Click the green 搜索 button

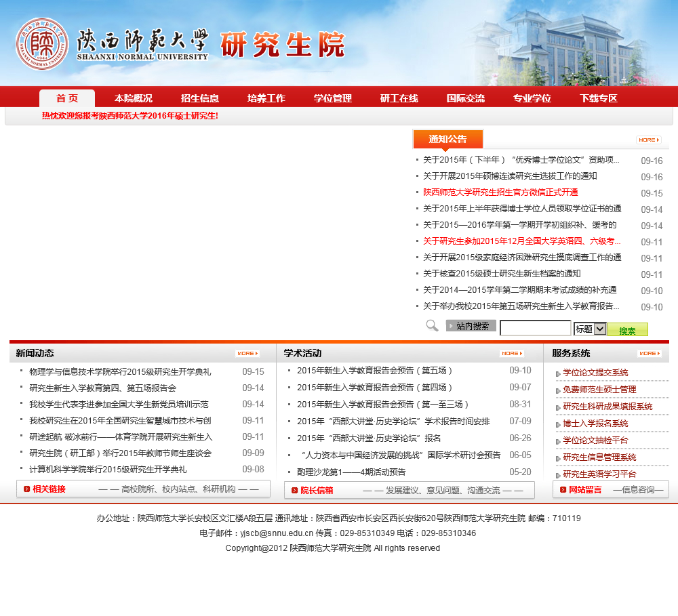[x=627, y=330]
